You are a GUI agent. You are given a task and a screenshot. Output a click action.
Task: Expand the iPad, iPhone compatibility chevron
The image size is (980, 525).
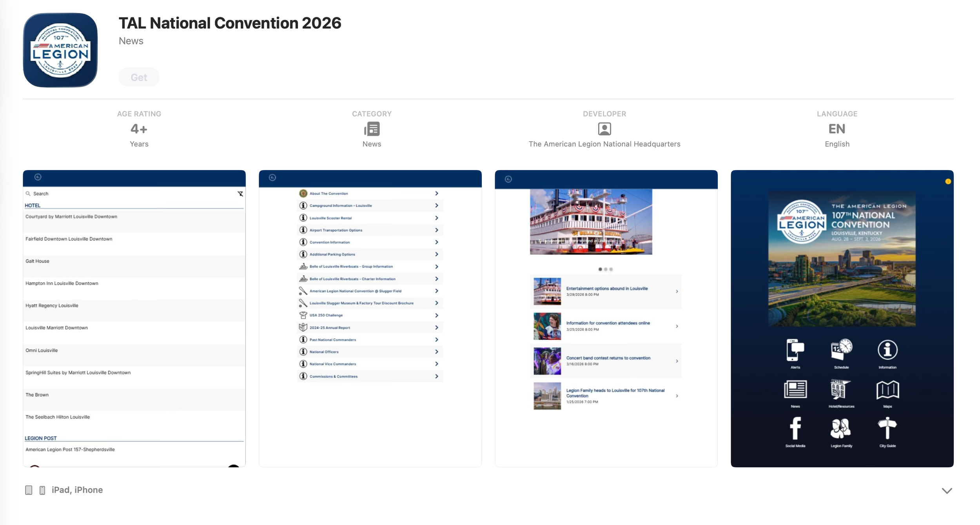click(x=947, y=491)
